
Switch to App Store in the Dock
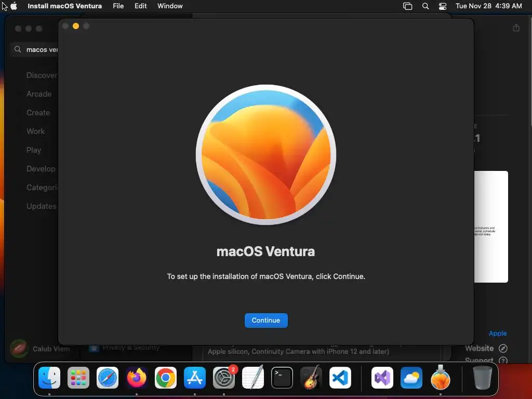[x=195, y=378]
